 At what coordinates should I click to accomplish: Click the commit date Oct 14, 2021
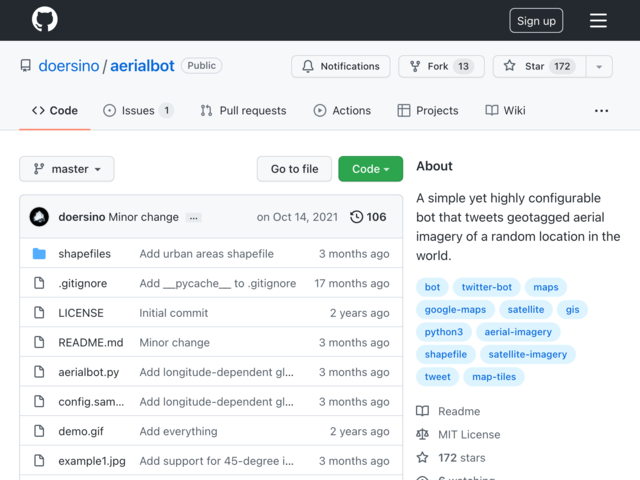(x=297, y=217)
